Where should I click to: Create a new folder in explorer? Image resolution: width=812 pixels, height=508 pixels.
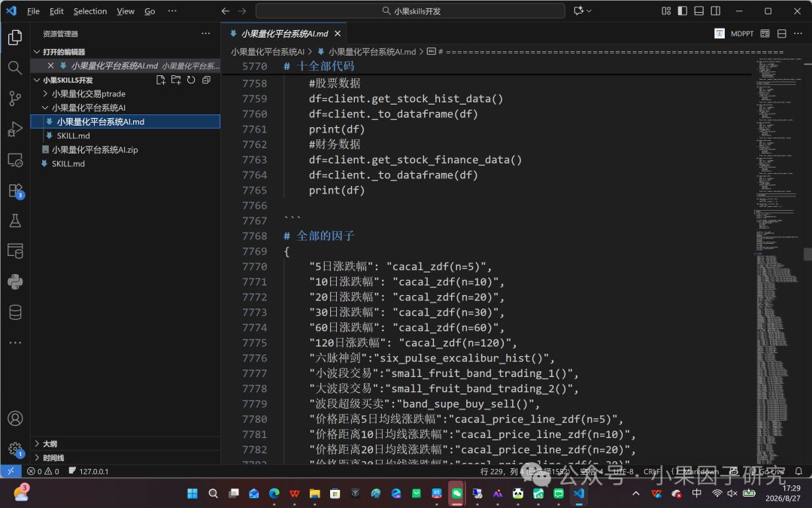(176, 80)
